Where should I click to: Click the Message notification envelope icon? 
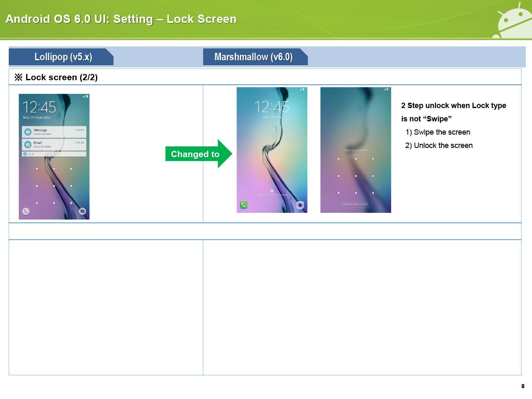click(28, 132)
